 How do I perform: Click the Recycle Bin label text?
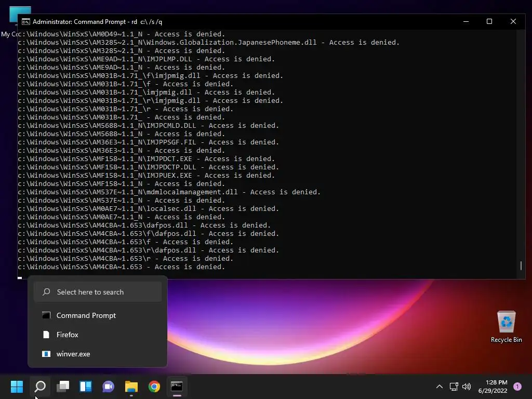click(506, 340)
